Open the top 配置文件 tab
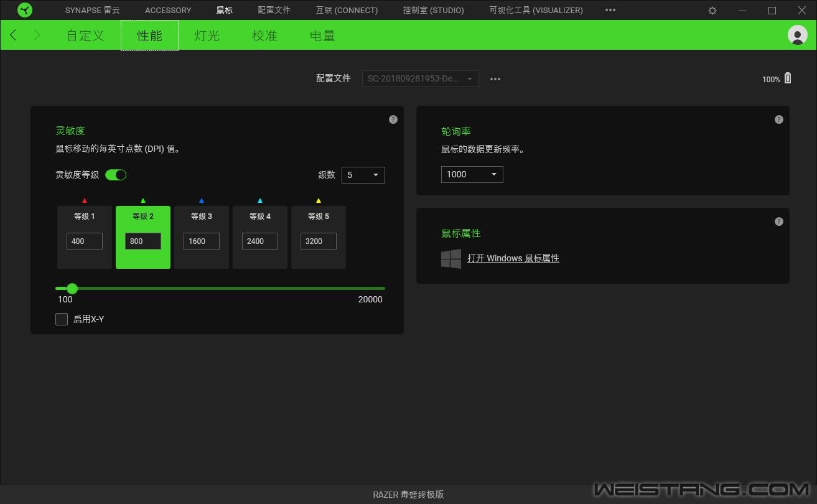 274,10
